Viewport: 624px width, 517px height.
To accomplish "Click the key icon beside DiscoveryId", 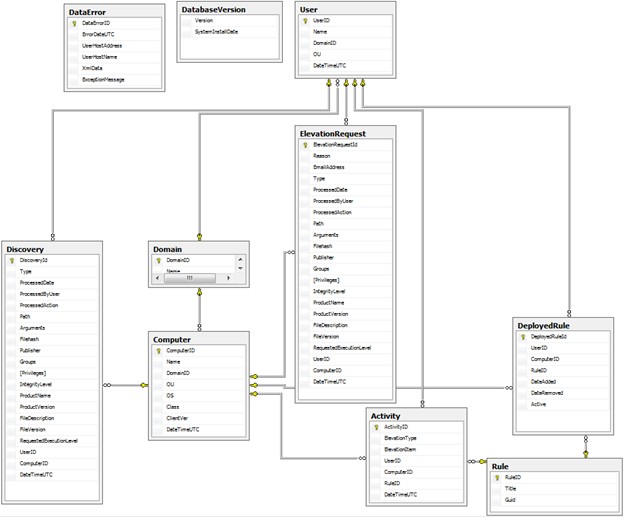I will pyautogui.click(x=12, y=260).
